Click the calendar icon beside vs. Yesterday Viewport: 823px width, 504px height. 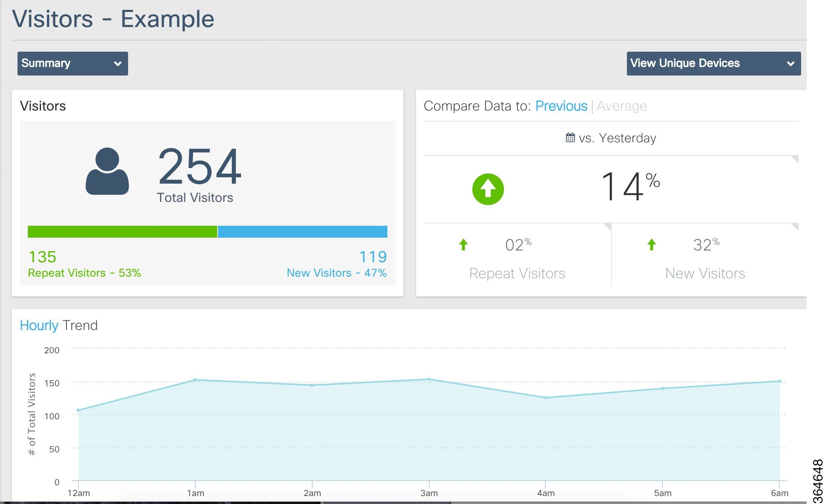pos(570,138)
